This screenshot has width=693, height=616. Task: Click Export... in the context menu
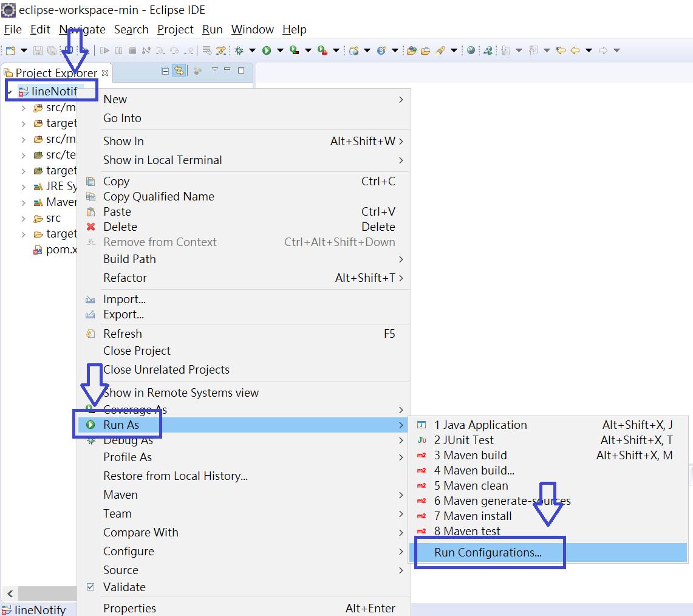point(244,315)
